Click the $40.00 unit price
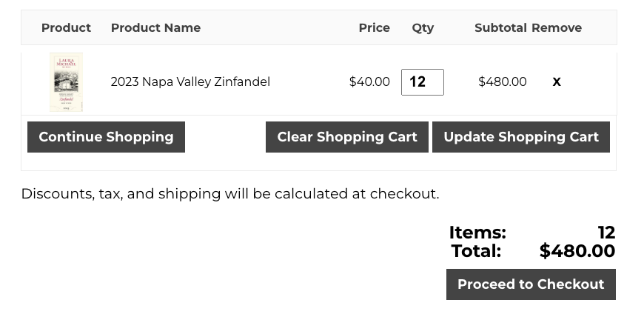Screen dimensions: 644x317 (369, 82)
